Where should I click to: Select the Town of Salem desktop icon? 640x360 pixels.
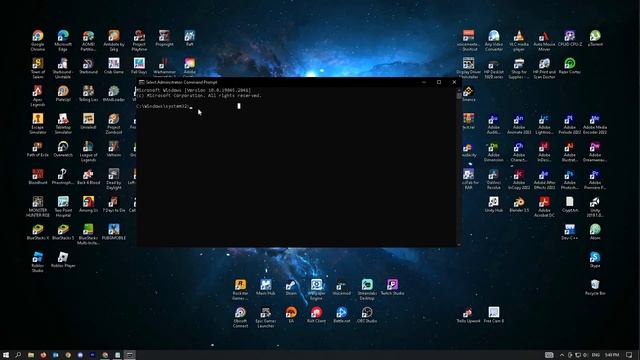tap(38, 68)
